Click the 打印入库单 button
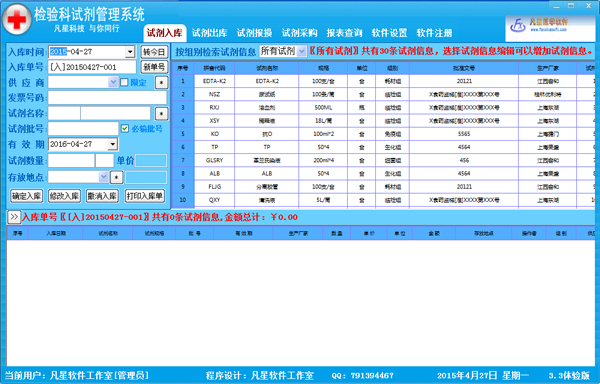This screenshot has width=600, height=384. 145,196
